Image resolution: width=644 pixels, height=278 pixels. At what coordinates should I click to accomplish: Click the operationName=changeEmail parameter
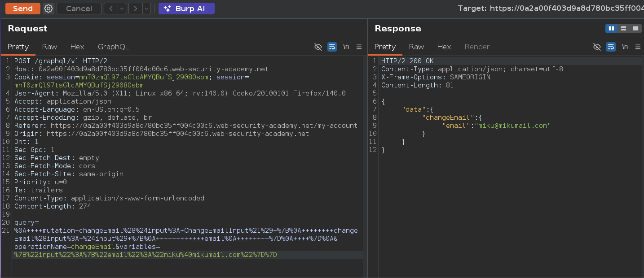coord(65,247)
